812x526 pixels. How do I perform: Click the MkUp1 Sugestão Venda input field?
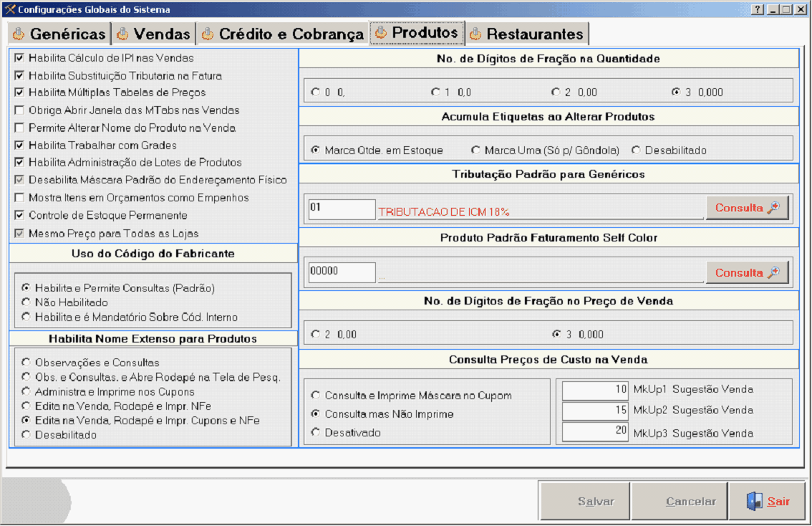[596, 390]
